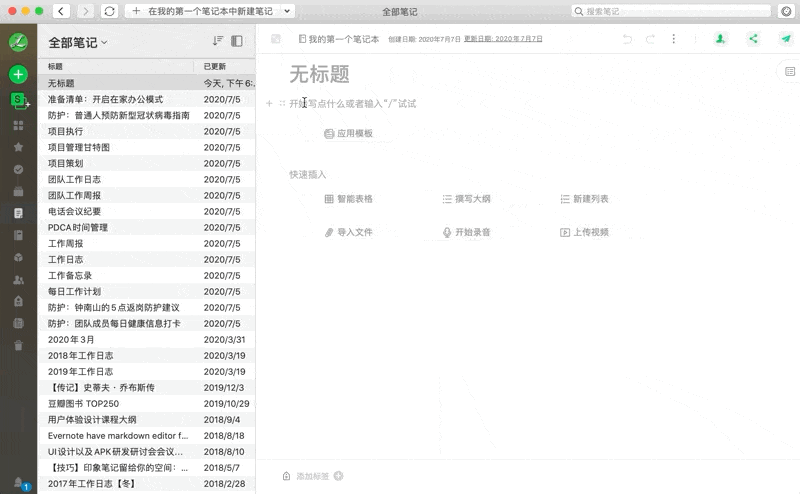
Task: Click 开始录音 to record audio
Action: point(466,232)
